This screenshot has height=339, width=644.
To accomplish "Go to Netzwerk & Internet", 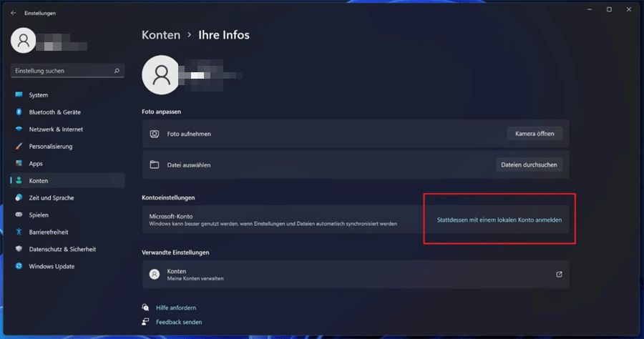I will tap(67, 129).
